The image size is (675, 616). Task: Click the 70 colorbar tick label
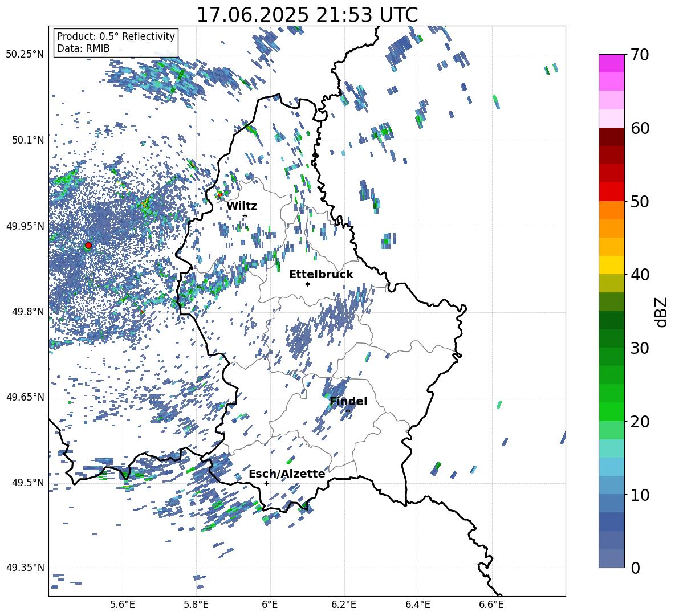point(640,55)
